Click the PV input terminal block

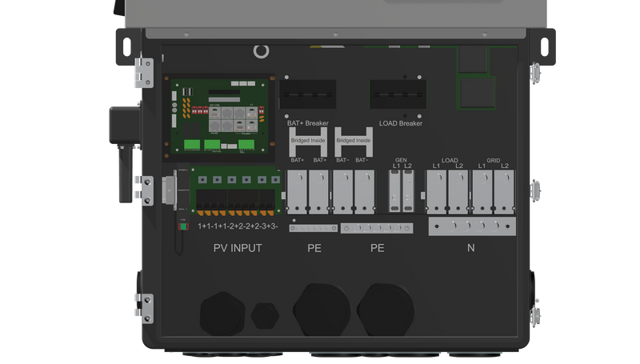pos(235,196)
